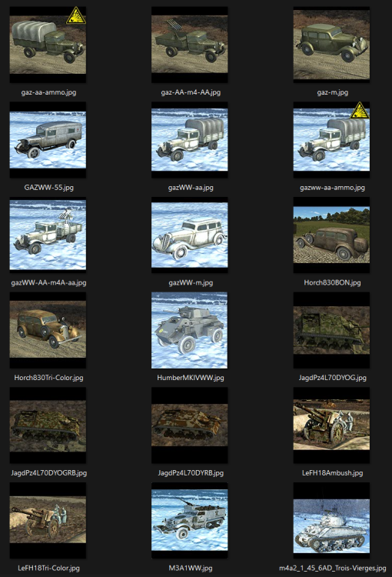Click the m4a2_1_45_6AD_Trois-Vierges.jpg file name
This screenshot has height=577, width=392.
click(332, 568)
